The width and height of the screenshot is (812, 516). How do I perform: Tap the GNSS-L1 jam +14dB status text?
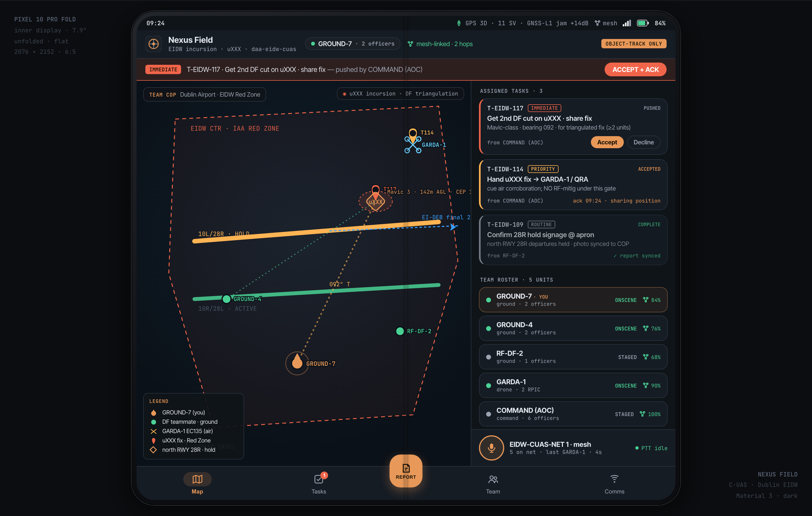(557, 23)
